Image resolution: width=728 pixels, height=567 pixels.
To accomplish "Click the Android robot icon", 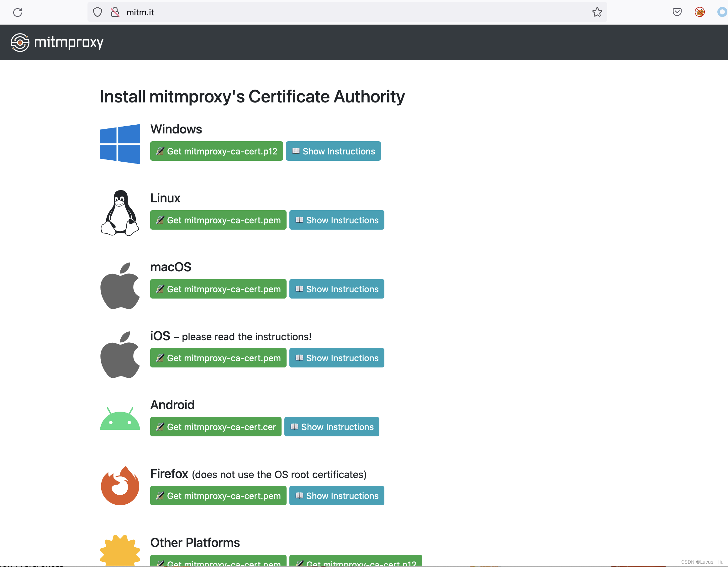I will point(120,419).
